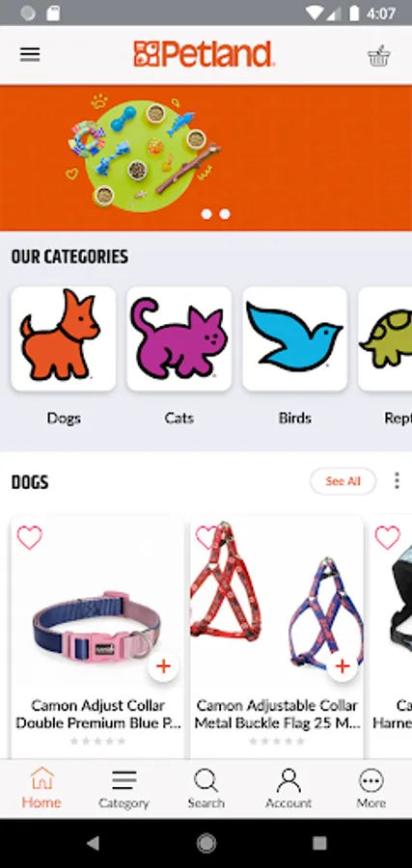Favorite the Metal Buckle Flag collar

pos(206,537)
